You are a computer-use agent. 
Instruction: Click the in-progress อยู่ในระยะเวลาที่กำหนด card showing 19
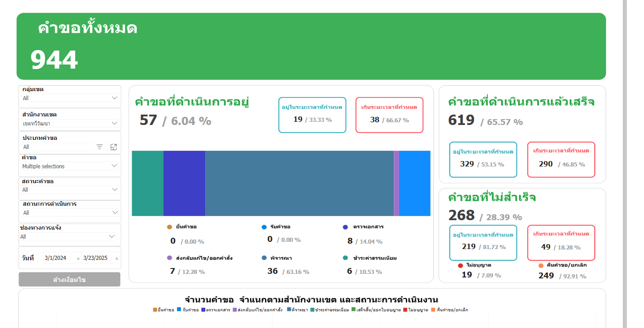pos(312,115)
